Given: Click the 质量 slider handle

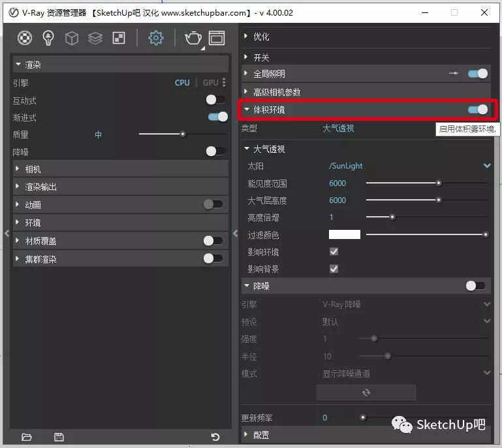Looking at the screenshot, I should click(x=183, y=134).
